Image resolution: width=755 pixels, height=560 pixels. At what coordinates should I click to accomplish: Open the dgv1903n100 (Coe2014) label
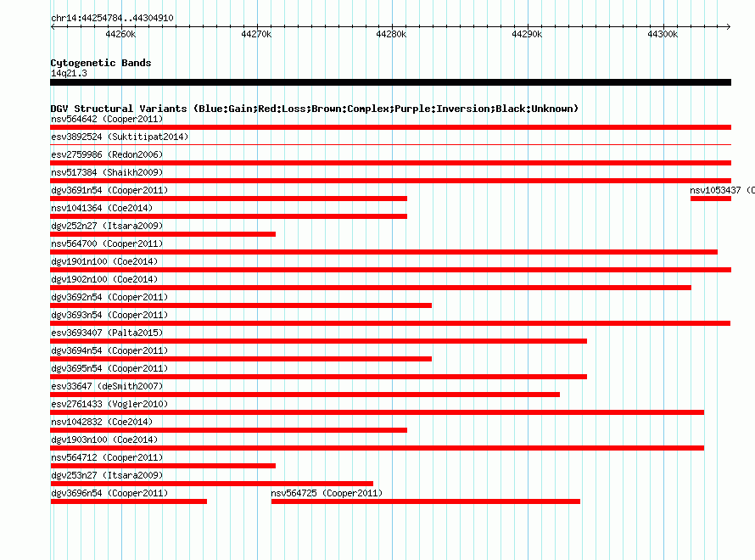tap(104, 440)
